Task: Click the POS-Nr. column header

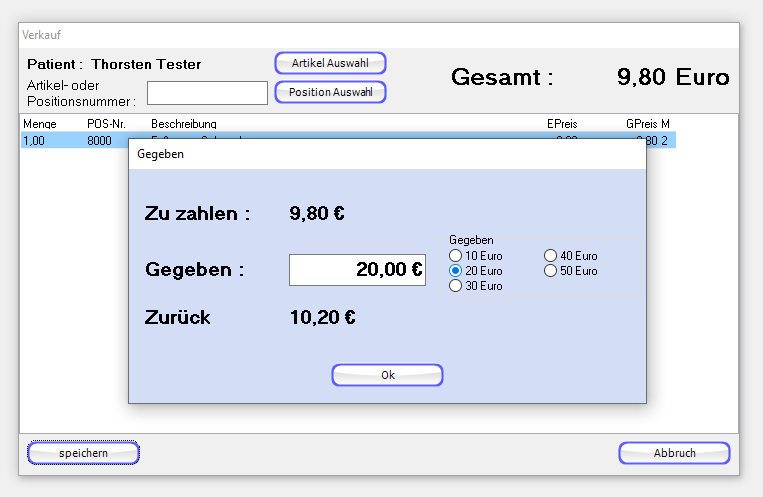Action: 105,124
